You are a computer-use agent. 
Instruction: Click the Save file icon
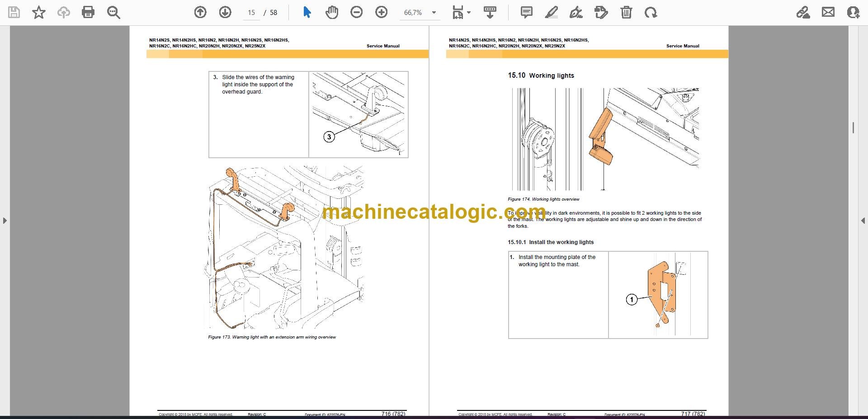(x=14, y=13)
